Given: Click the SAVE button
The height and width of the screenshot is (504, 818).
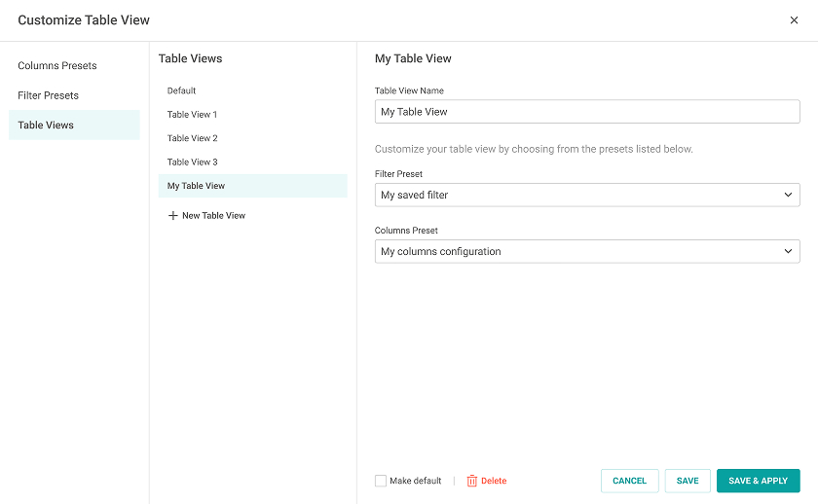Looking at the screenshot, I should [688, 481].
